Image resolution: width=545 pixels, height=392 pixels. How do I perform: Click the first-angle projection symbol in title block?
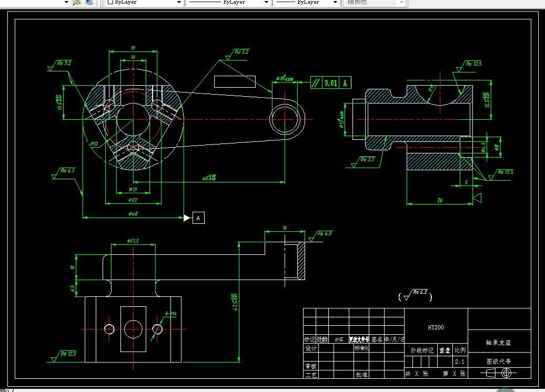click(498, 373)
